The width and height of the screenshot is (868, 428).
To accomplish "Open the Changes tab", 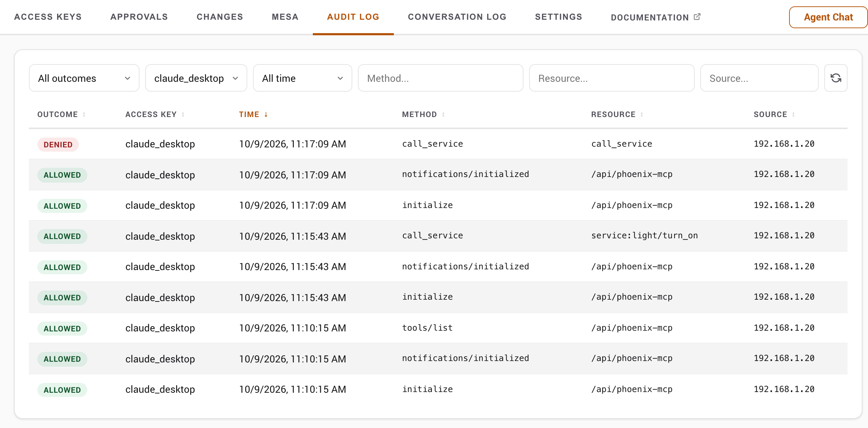I will coord(220,17).
